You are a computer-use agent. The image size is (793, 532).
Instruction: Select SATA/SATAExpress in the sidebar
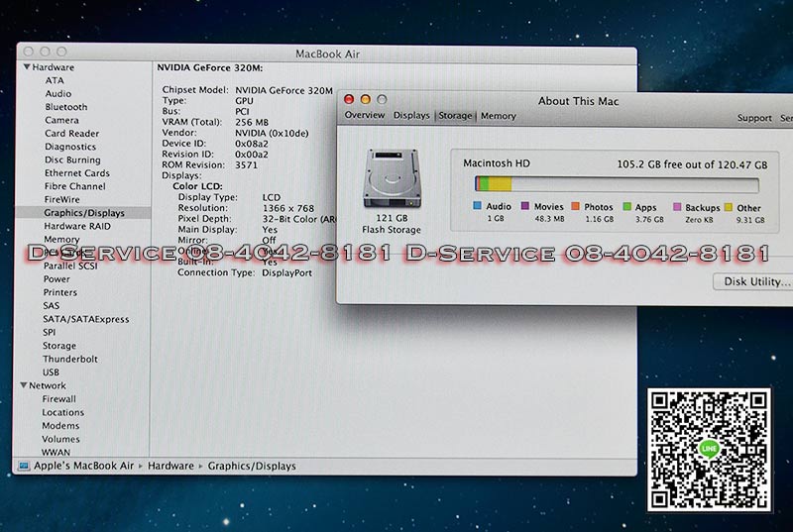[x=86, y=319]
